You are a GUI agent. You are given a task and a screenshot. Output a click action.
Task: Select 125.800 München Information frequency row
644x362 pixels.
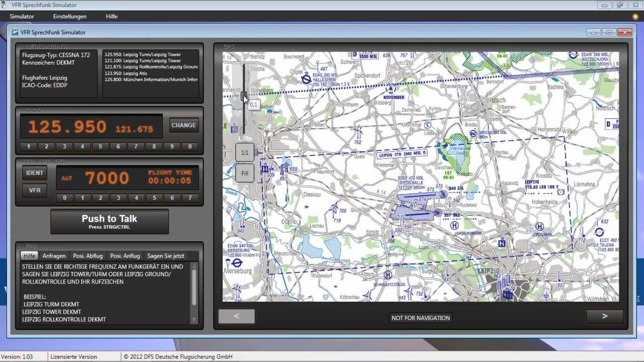click(151, 79)
